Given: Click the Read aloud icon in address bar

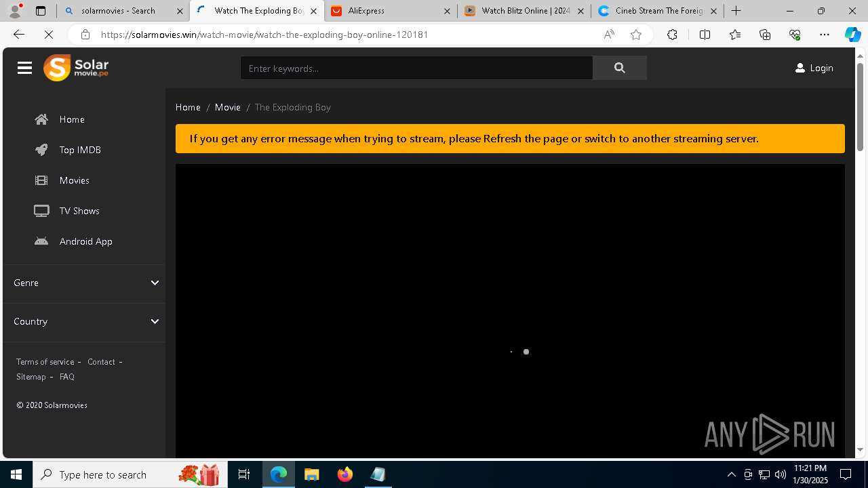Looking at the screenshot, I should tap(609, 35).
